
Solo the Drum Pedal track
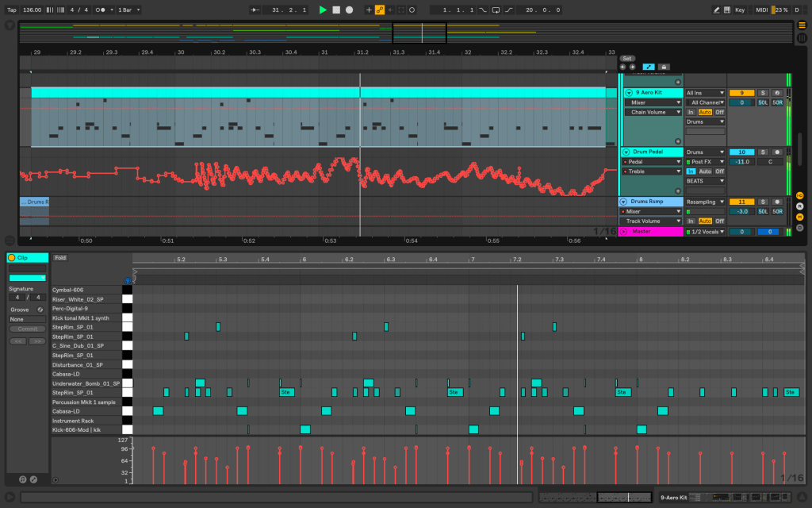(x=763, y=152)
